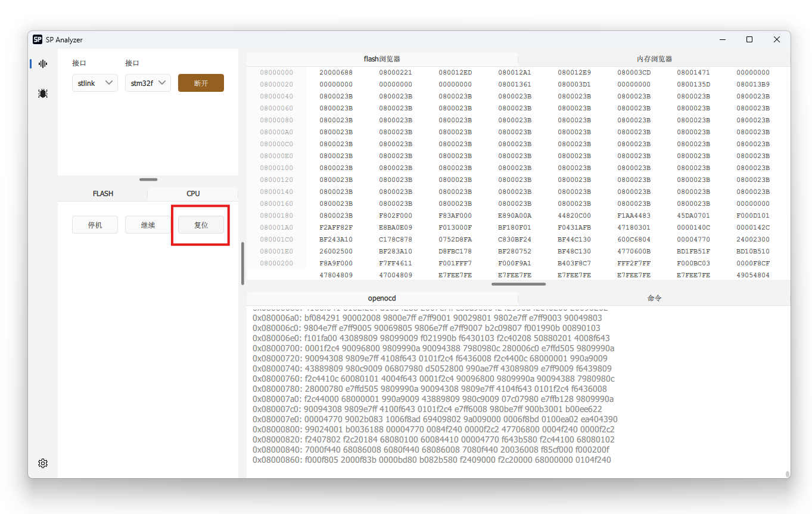Select the openocd tab
The height and width of the screenshot is (514, 812).
382,298
